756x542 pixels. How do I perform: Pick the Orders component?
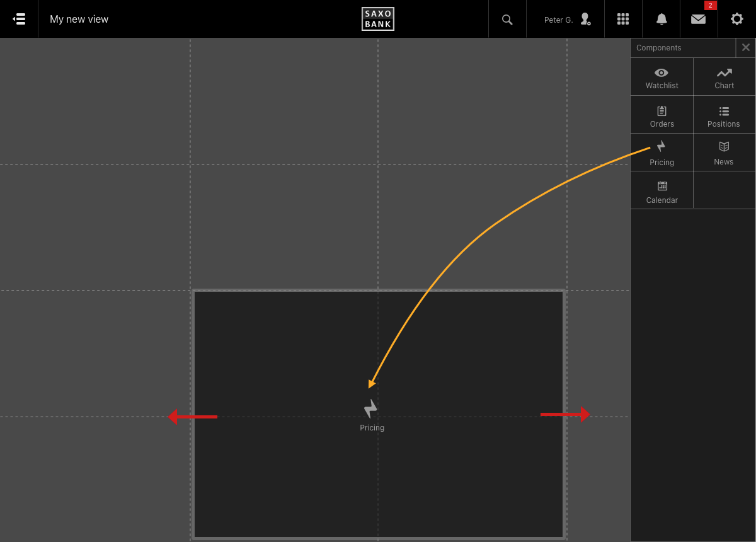(661, 116)
